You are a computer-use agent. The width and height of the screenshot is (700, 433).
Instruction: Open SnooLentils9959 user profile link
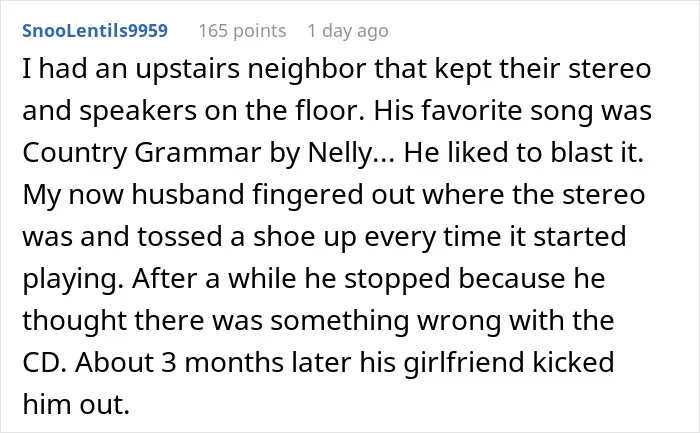click(x=95, y=31)
